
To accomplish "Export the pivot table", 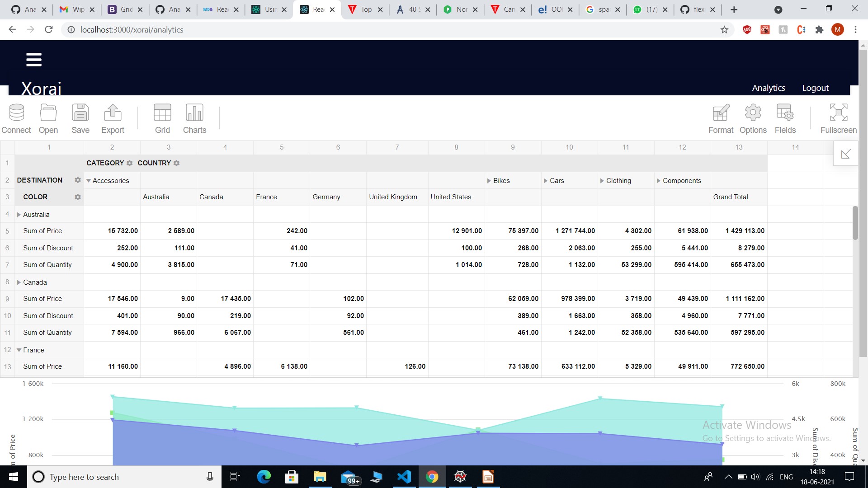I will [112, 118].
